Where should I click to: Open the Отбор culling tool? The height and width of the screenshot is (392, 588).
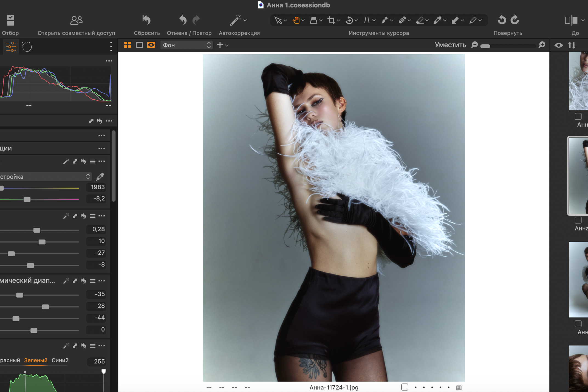pos(10,20)
